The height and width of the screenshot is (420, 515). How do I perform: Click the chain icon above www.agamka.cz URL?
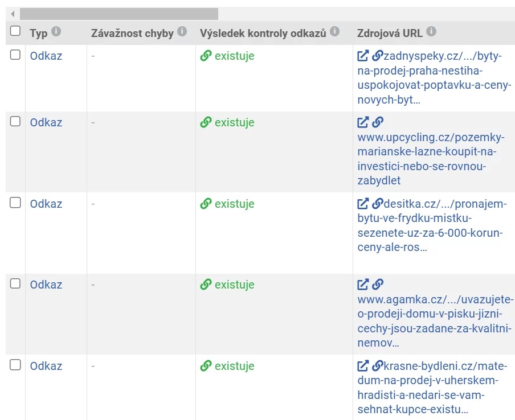click(x=377, y=284)
